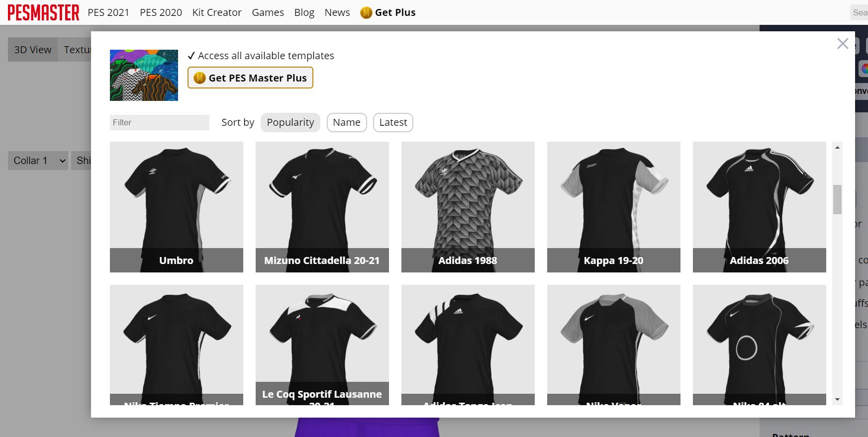Click the gold coin Get Plus link
Image resolution: width=868 pixels, height=437 pixels.
[x=388, y=12]
